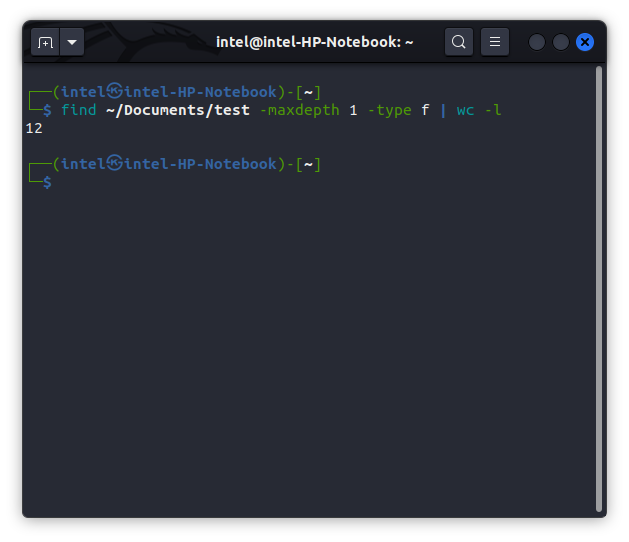The image size is (629, 542).
Task: Click the skull icon in second prompt
Action: click(x=115, y=163)
